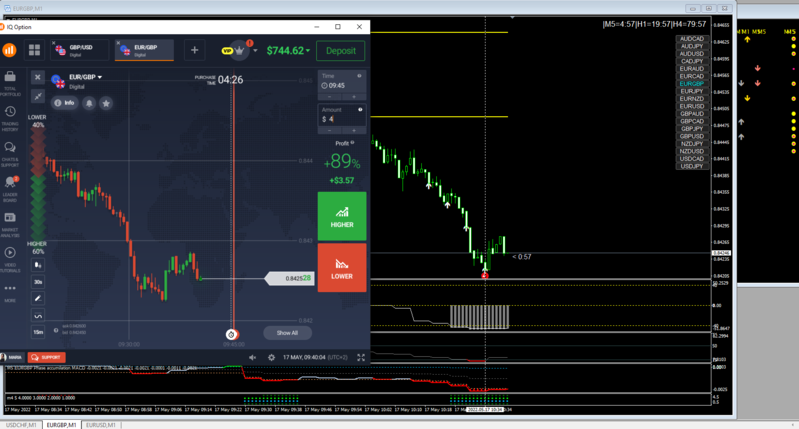Image resolution: width=799 pixels, height=429 pixels.
Task: Select CADJPY in the MT4 symbol list
Action: (691, 61)
